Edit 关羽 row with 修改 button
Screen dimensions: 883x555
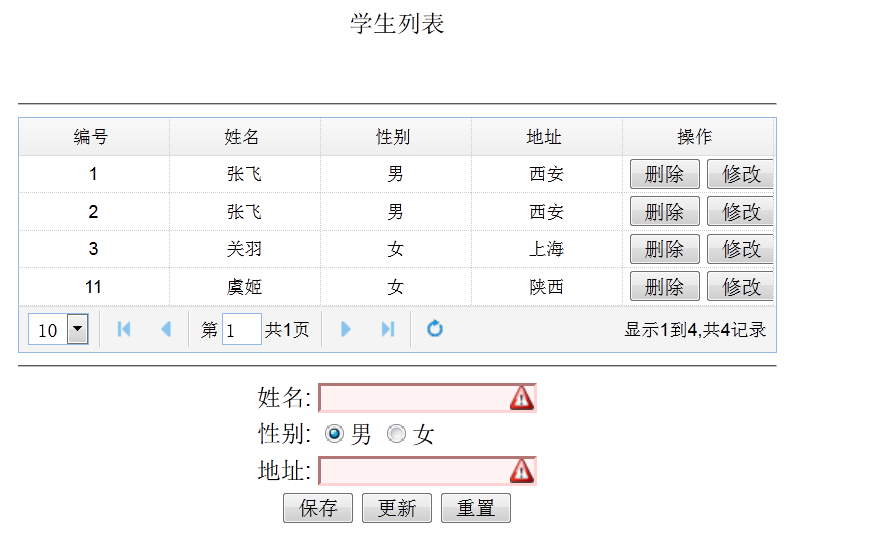[741, 249]
